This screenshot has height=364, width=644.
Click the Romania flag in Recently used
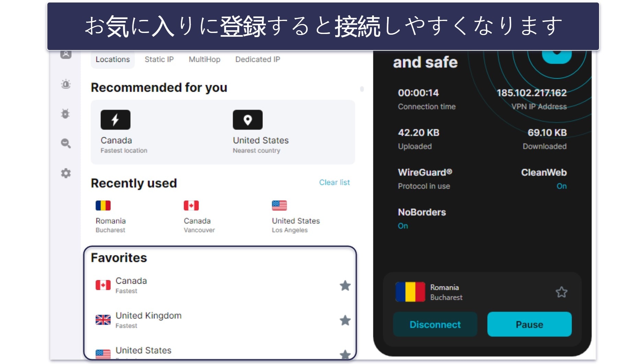click(103, 205)
